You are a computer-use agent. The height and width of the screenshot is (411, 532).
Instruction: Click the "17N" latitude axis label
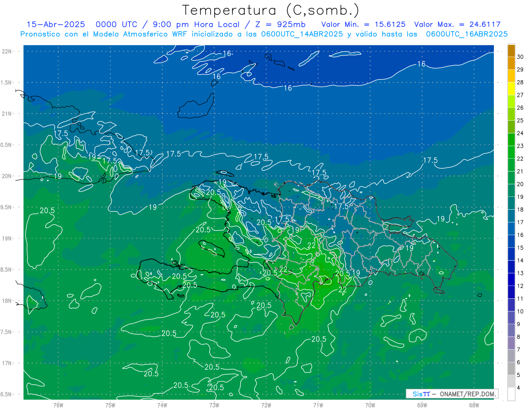click(x=7, y=363)
